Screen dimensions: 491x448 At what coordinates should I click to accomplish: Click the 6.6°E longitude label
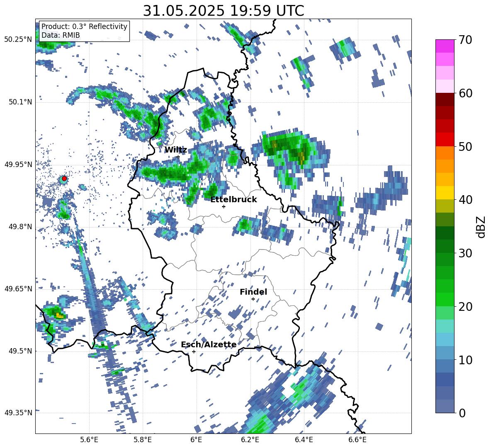[357, 440]
